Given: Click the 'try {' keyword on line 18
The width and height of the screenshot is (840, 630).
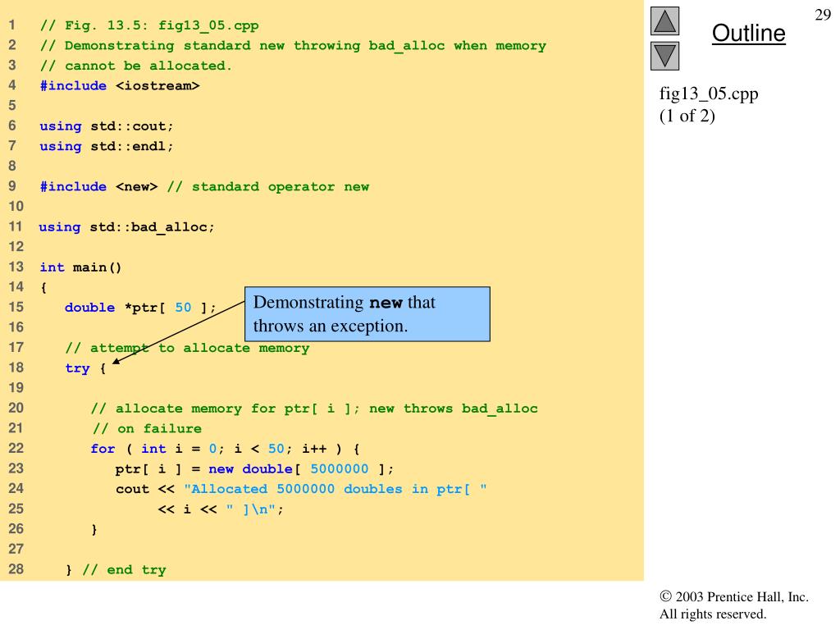Looking at the screenshot, I should (x=85, y=368).
